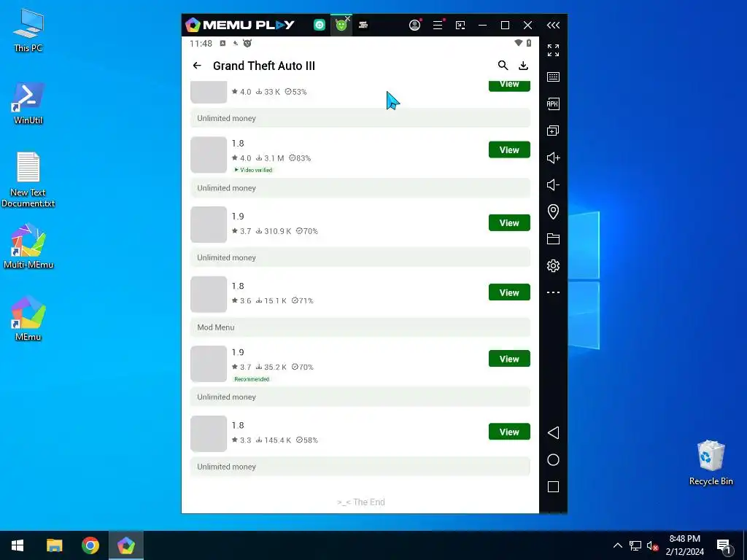Select New Text Document.txt on desktop

(28, 179)
